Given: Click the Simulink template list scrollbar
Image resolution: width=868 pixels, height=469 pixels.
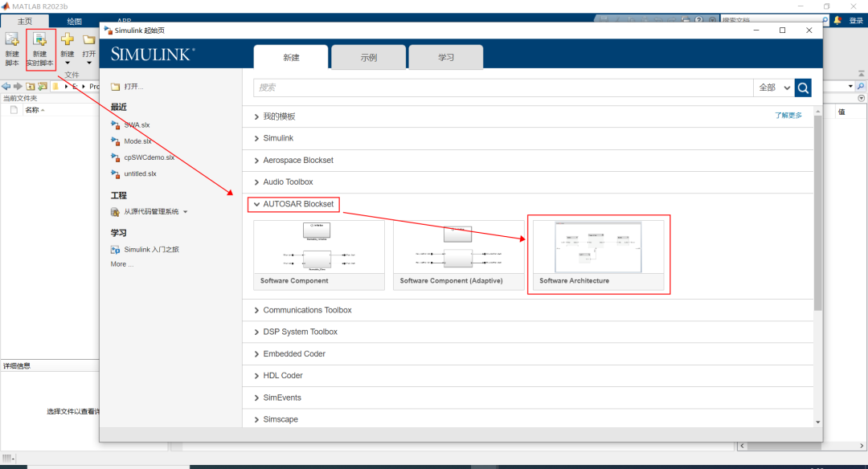Looking at the screenshot, I should pyautogui.click(x=817, y=214).
